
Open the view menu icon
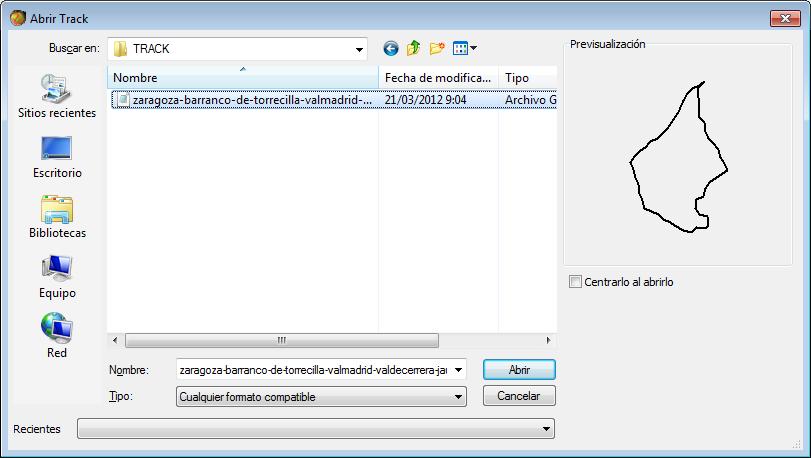click(464, 48)
